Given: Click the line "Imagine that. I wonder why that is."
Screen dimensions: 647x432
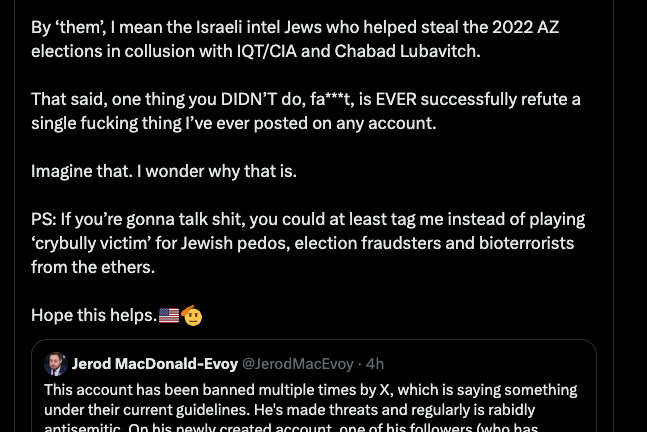Looking at the screenshot, I should pyautogui.click(x=164, y=171).
